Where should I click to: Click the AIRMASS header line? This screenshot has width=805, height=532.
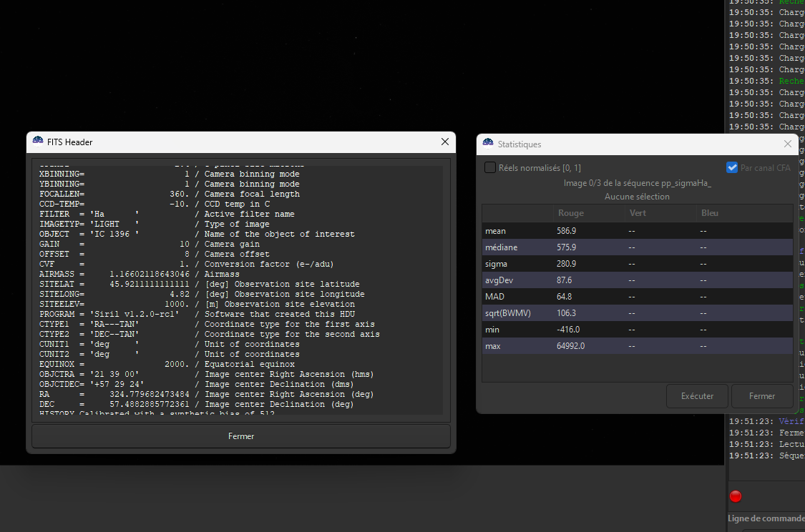(x=139, y=274)
